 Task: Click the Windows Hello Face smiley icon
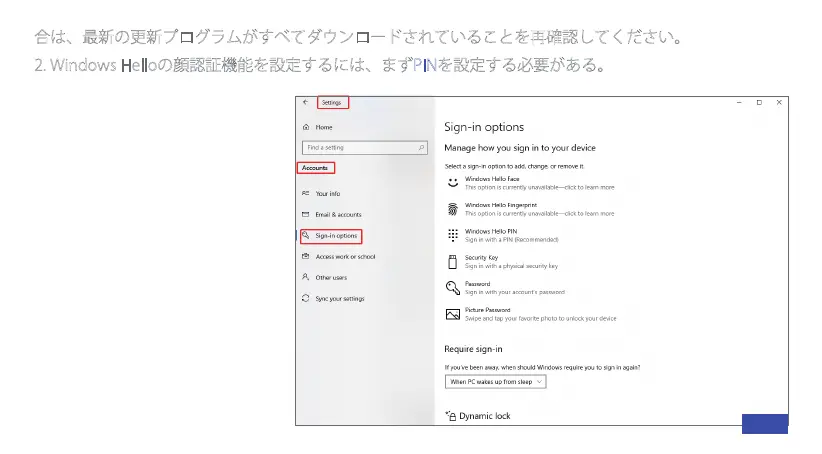click(453, 183)
